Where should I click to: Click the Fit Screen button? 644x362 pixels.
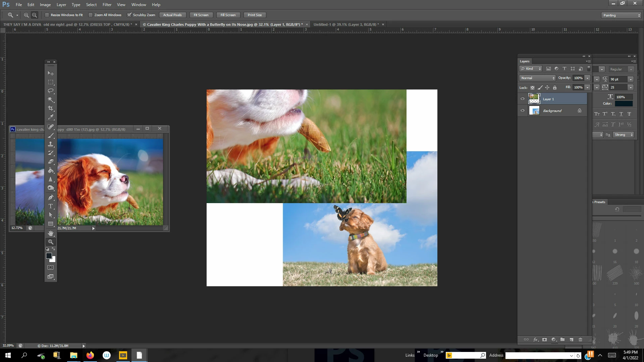coord(201,15)
